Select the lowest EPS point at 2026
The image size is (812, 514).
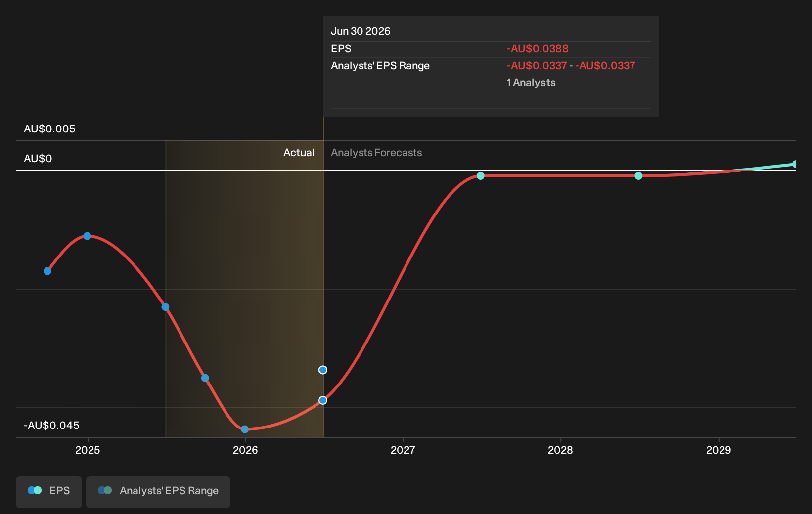tap(245, 429)
